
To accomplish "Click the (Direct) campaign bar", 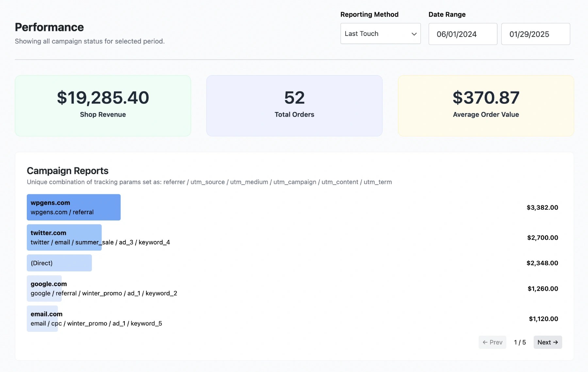I will coord(59,263).
